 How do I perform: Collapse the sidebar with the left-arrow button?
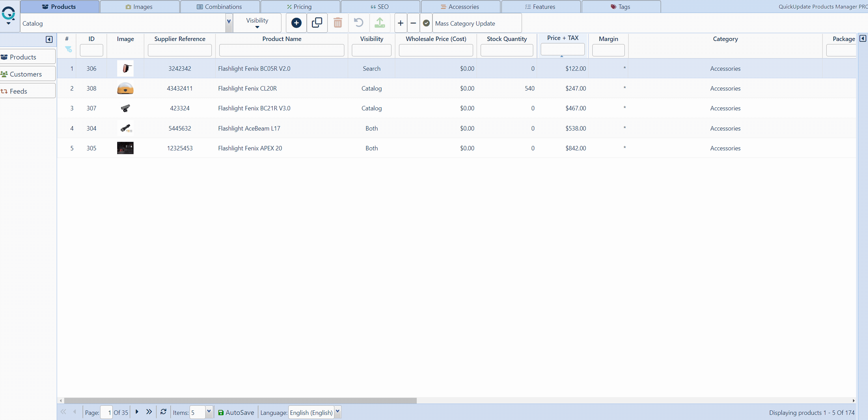(x=49, y=40)
